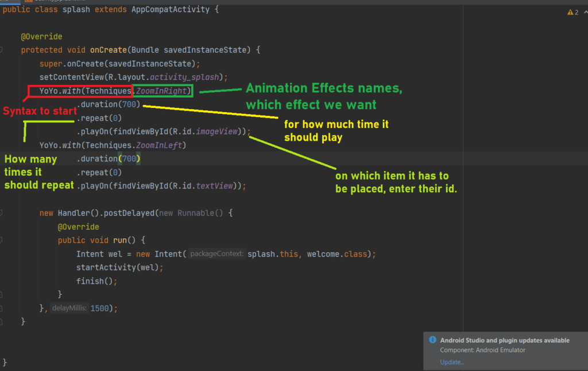Click the textView id reference
The height and width of the screenshot is (371, 588).
click(x=214, y=186)
